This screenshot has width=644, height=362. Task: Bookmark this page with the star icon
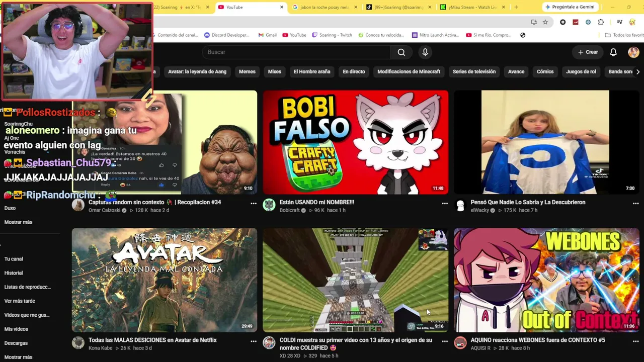pos(545,22)
